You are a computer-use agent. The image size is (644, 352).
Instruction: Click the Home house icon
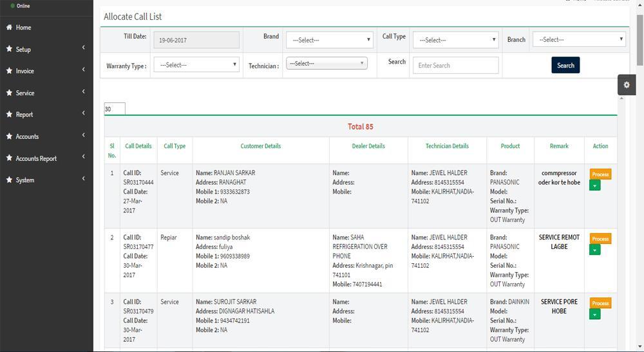9,27
